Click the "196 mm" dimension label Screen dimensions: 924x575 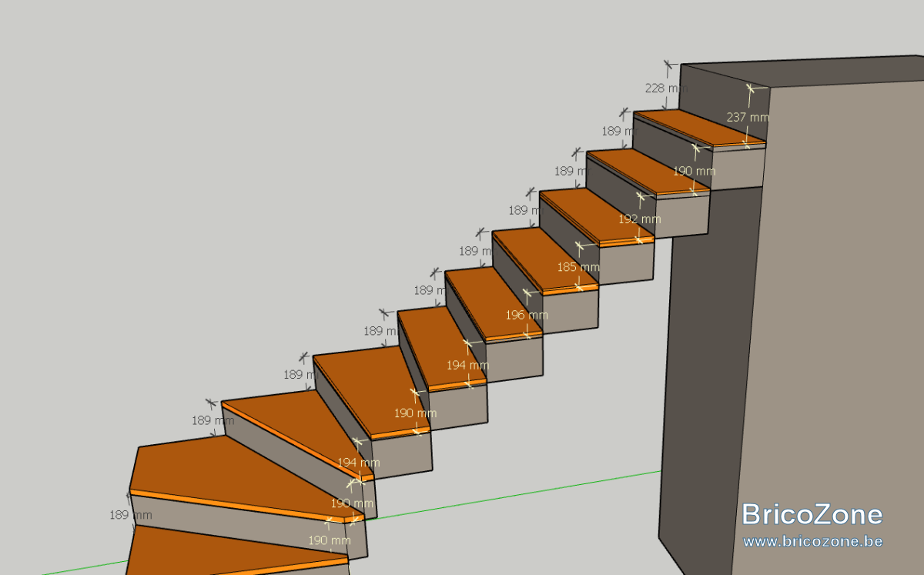click(x=527, y=315)
